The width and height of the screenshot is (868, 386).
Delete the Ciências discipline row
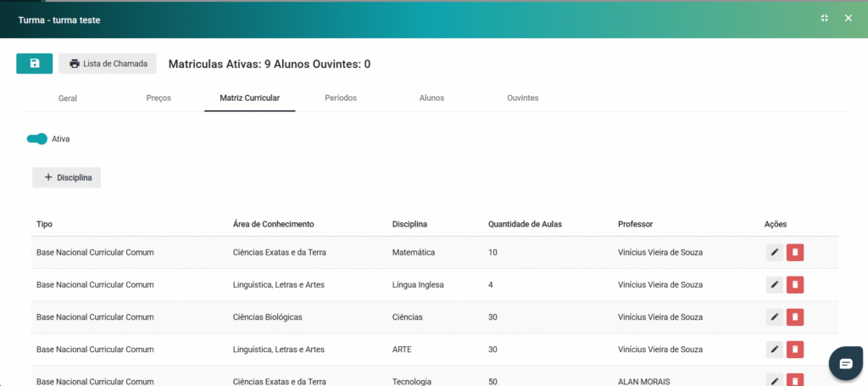tap(795, 317)
